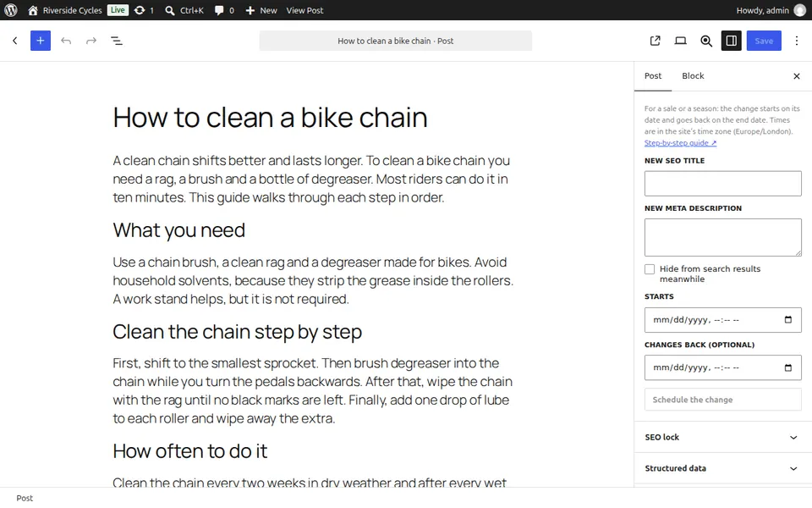Open the document overview list view
Image resolution: width=812 pixels, height=508 pixels.
[117, 41]
